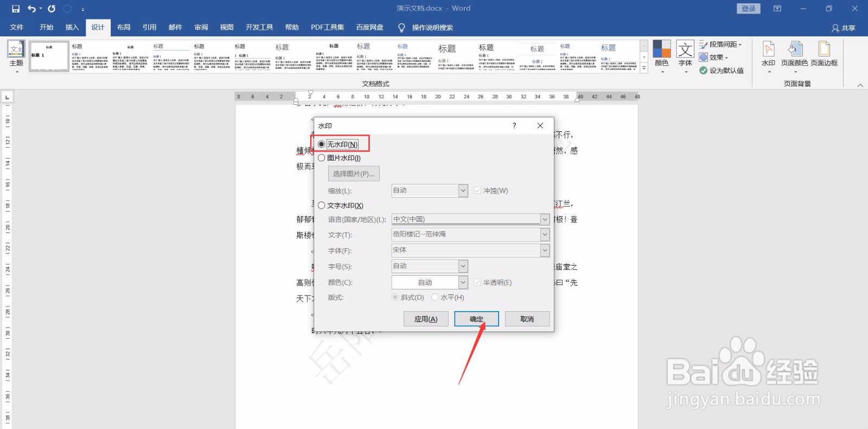Open the Fonts (字体) button in the ribbon
Viewport: 868px width, 429px height.
(685, 55)
